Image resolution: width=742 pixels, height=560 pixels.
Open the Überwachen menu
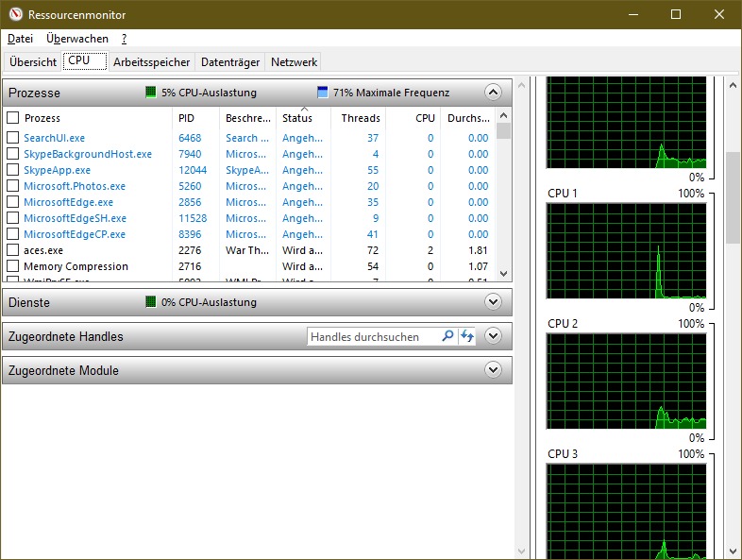pos(77,39)
